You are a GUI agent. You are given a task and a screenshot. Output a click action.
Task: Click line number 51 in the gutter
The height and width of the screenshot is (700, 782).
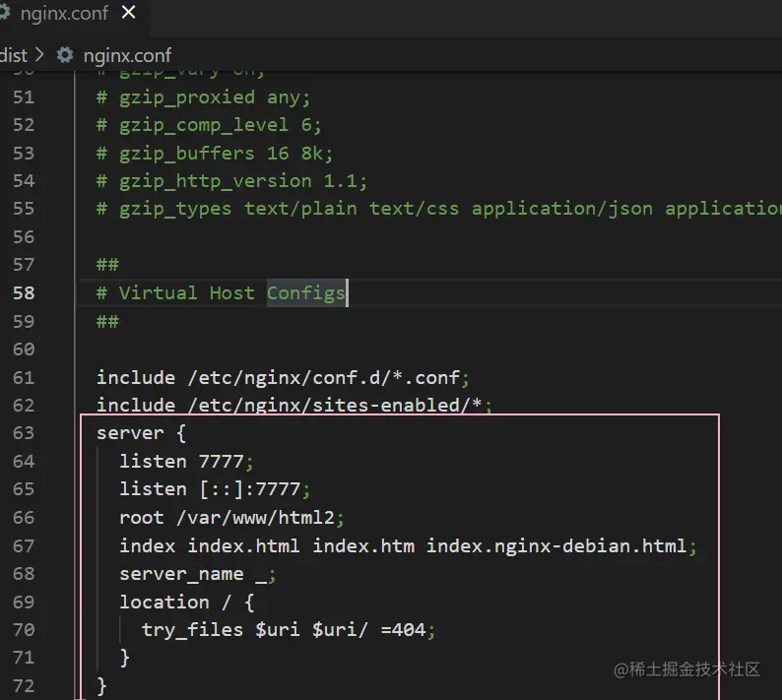point(24,97)
